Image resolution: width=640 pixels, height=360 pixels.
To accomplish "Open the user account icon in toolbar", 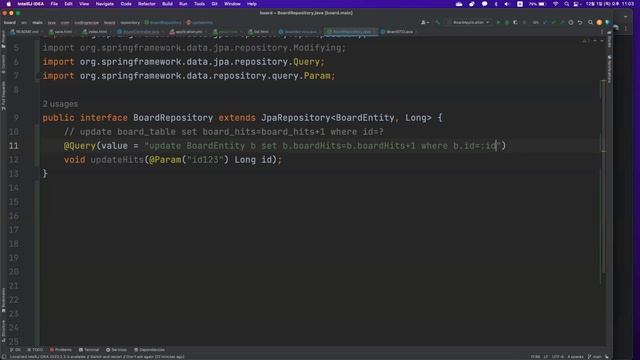I will tap(424, 22).
